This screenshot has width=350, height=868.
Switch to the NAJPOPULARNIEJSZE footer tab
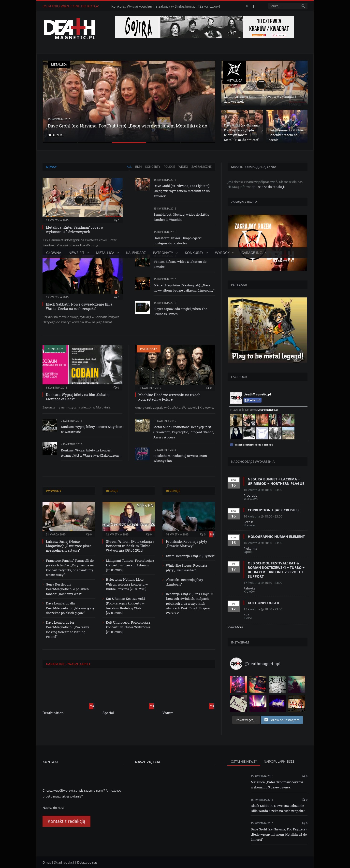tap(279, 761)
